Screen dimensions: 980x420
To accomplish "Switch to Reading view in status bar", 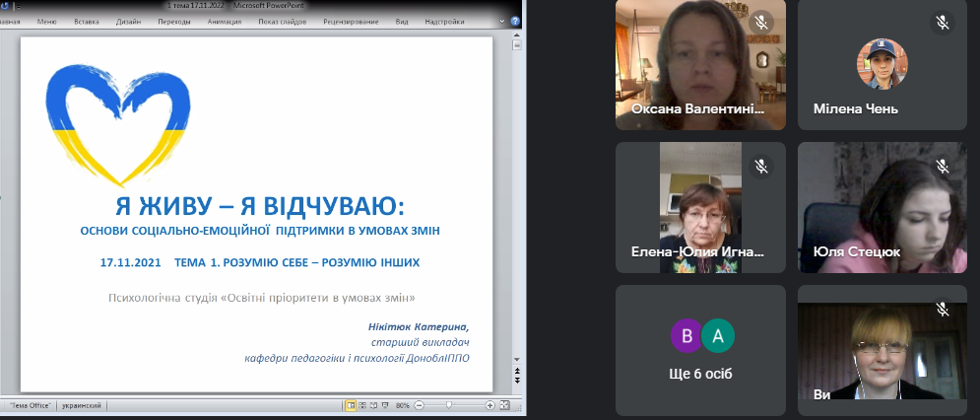I will [373, 405].
